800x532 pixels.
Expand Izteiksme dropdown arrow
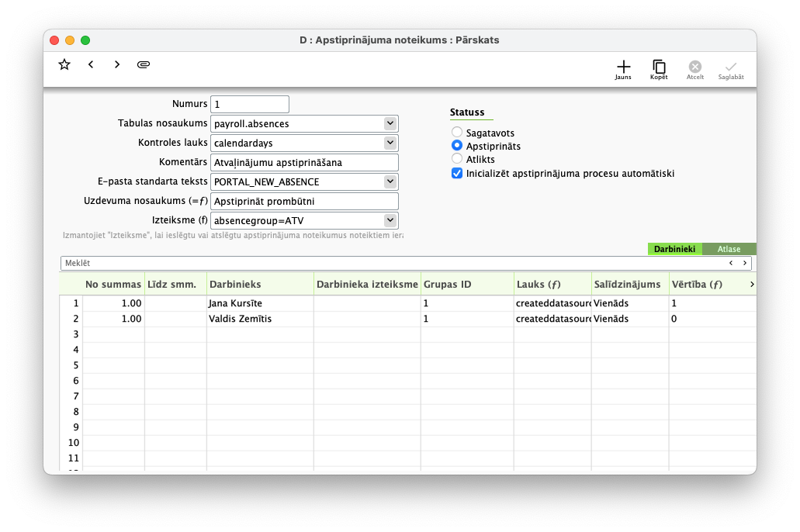point(390,220)
